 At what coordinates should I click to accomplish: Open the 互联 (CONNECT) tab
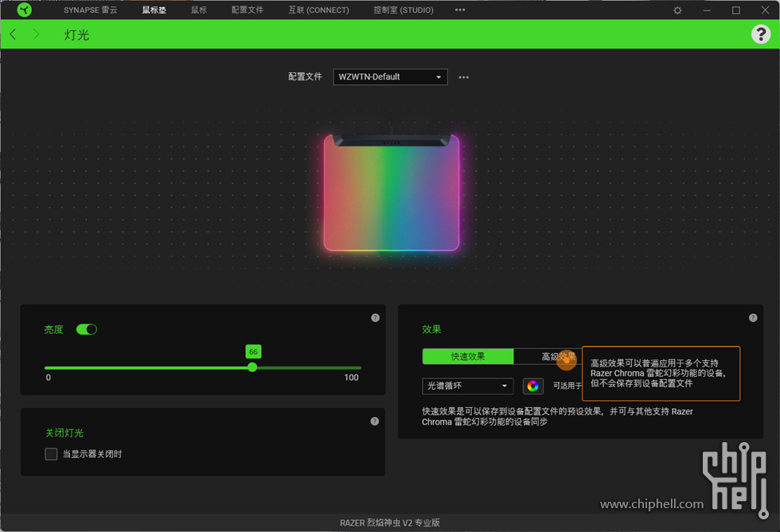[x=319, y=10]
